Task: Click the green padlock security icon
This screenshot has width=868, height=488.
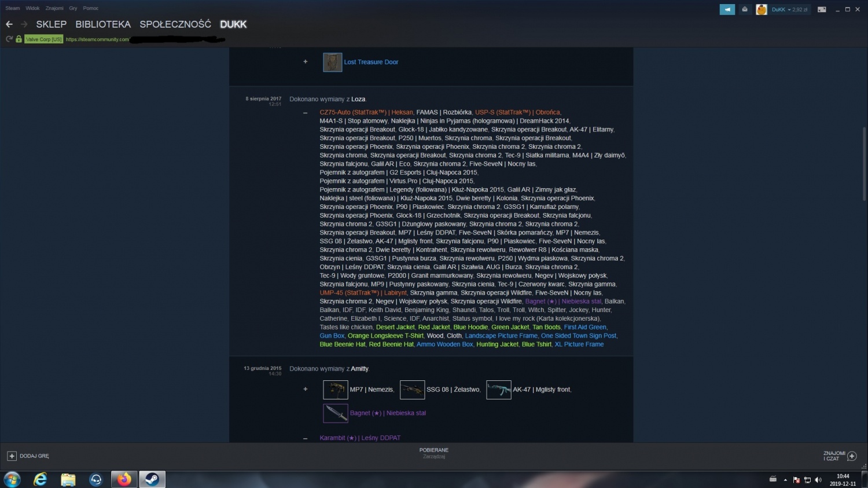Action: [x=19, y=39]
